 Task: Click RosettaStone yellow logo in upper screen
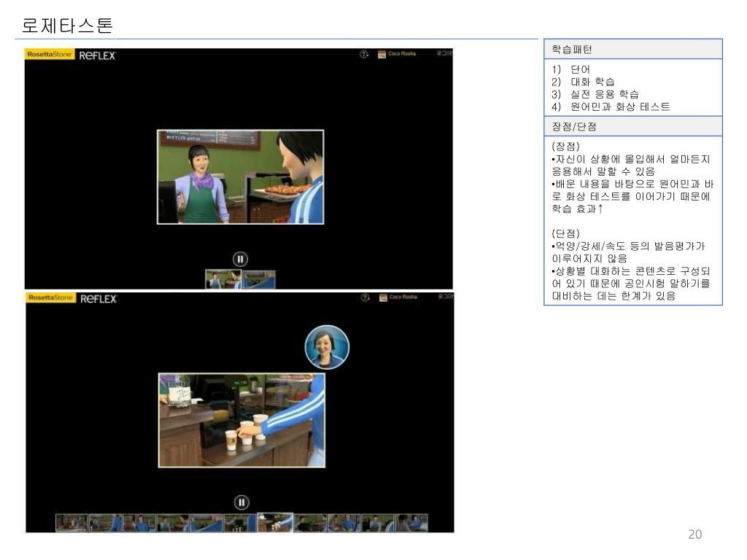pyautogui.click(x=49, y=54)
